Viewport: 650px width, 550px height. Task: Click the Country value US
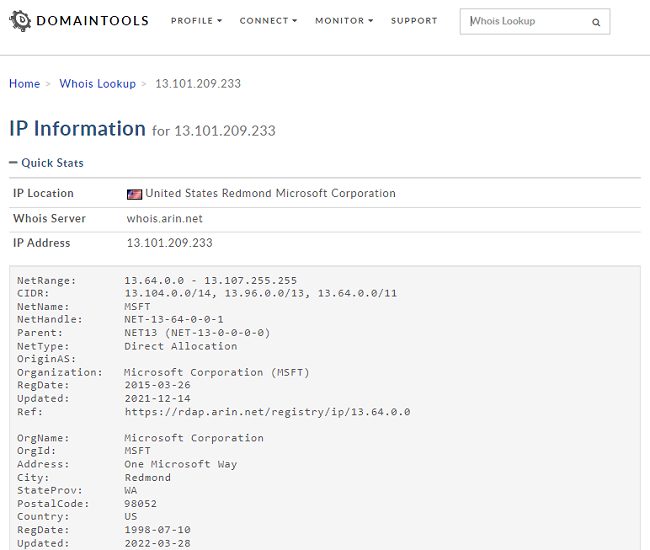[x=131, y=516]
